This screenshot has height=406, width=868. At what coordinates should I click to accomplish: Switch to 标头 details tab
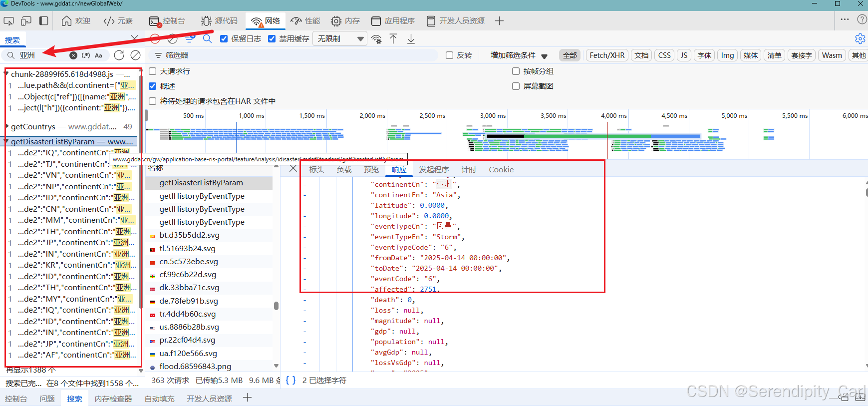[316, 170]
